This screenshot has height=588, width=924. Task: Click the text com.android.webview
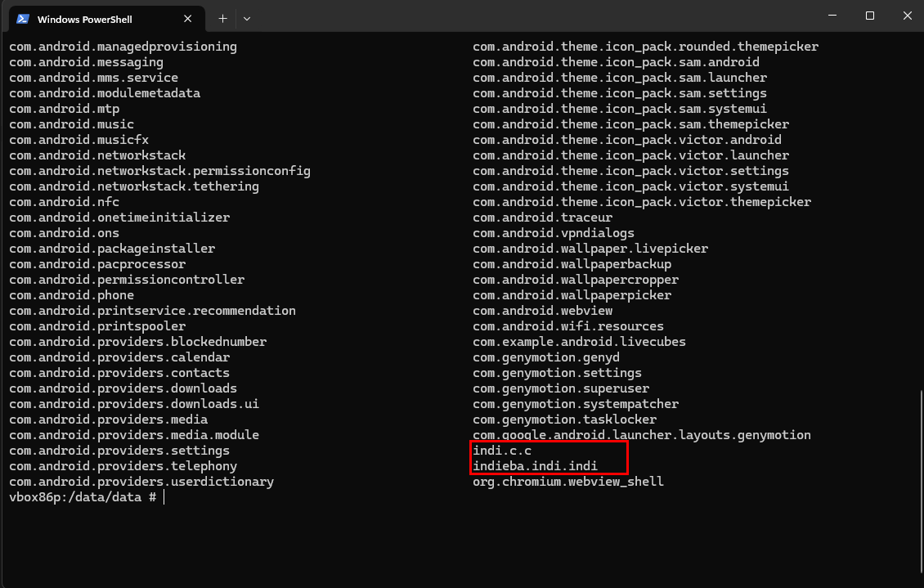tap(543, 311)
